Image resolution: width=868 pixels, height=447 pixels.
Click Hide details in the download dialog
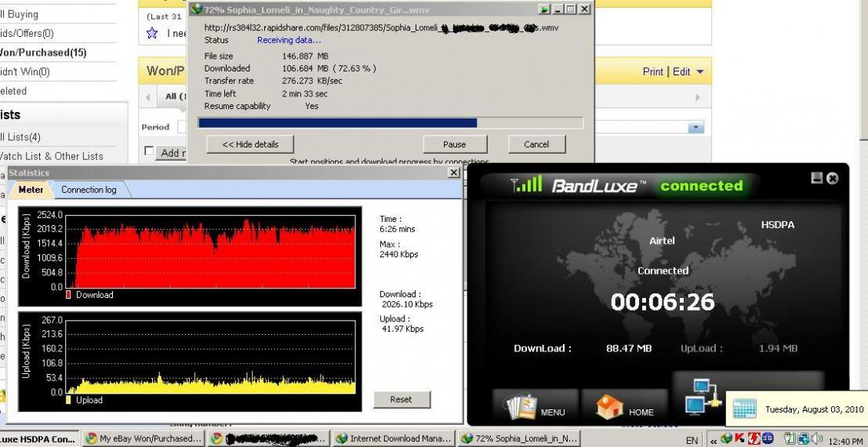[249, 144]
